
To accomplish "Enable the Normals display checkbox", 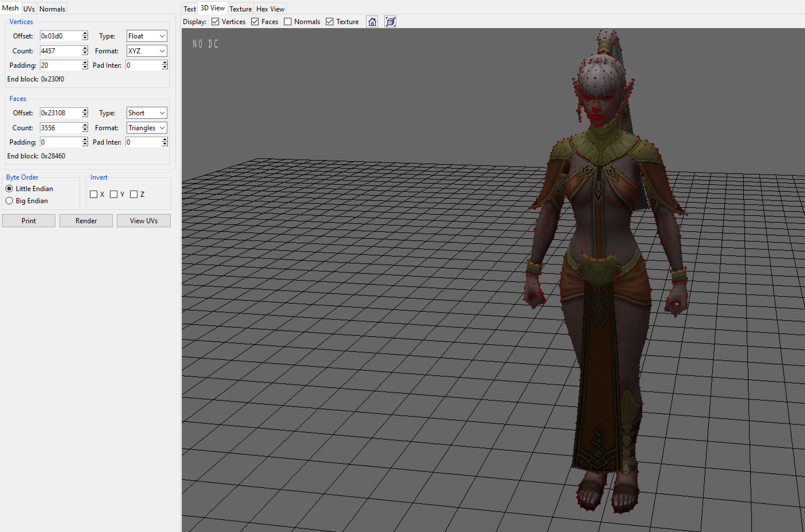I will [288, 22].
